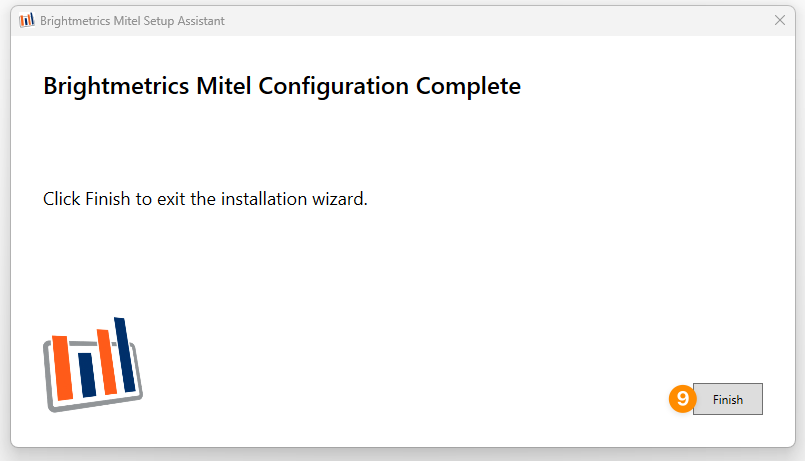
Task: Click the small Brightmetrics icon in title bar
Action: click(27, 21)
